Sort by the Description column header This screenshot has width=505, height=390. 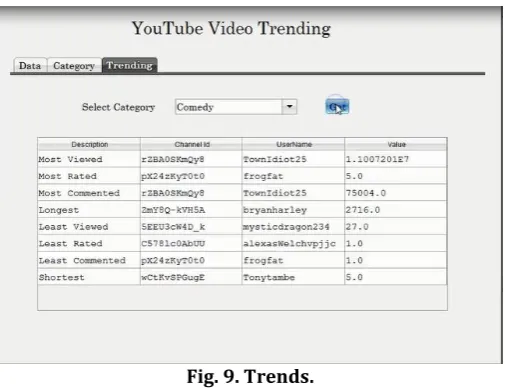click(x=89, y=144)
